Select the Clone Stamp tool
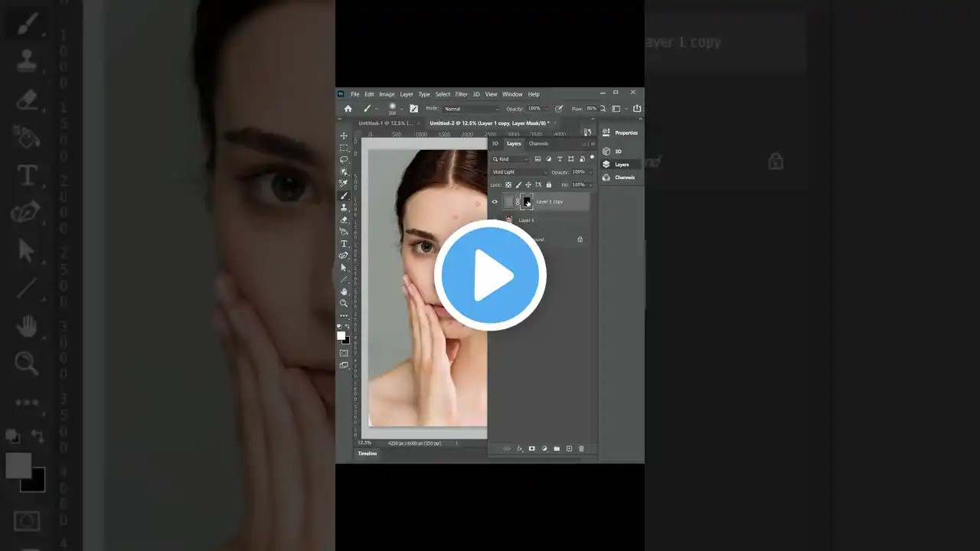Viewport: 980px width, 551px height. click(344, 207)
